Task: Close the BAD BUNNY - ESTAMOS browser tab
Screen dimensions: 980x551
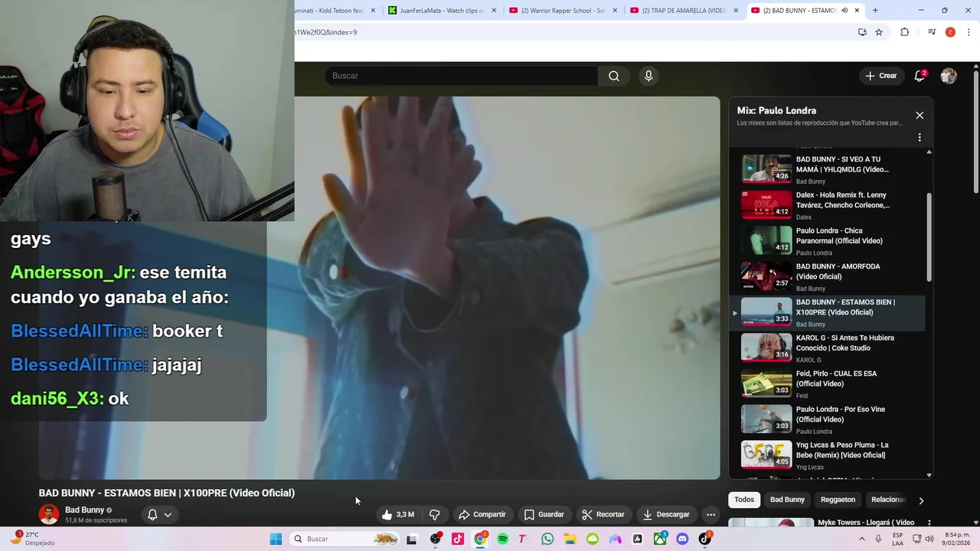Action: click(857, 11)
